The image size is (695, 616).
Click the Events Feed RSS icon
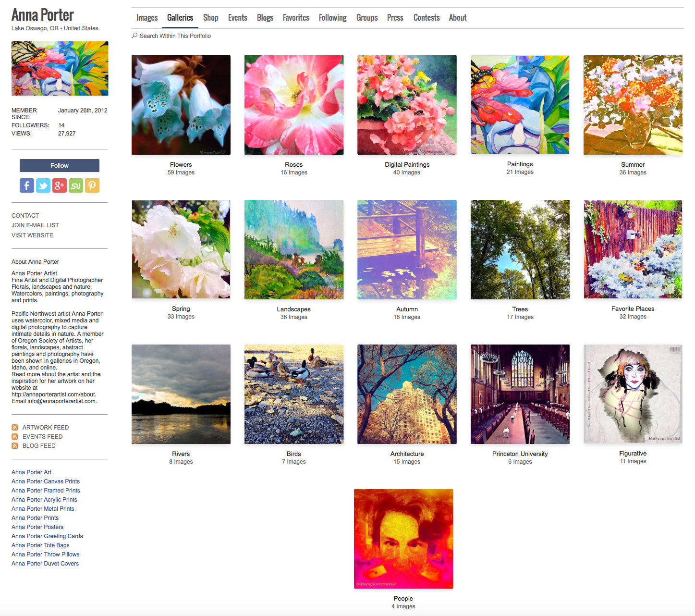[x=15, y=436]
